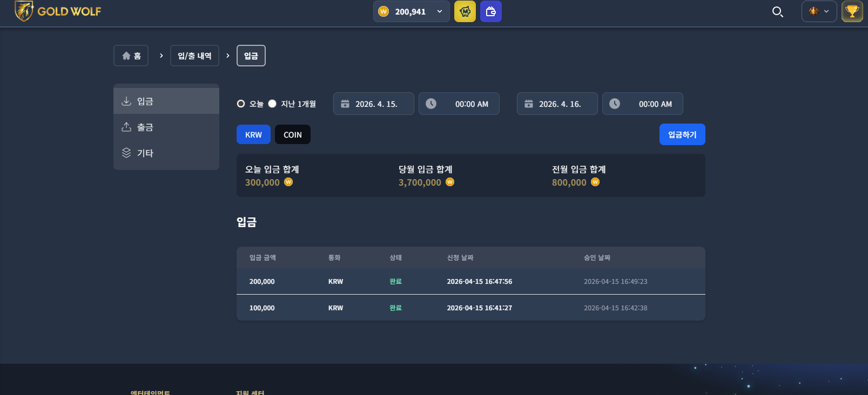Screen dimensions: 868x395
Task: Switch to the COIN tab
Action: [x=293, y=134]
